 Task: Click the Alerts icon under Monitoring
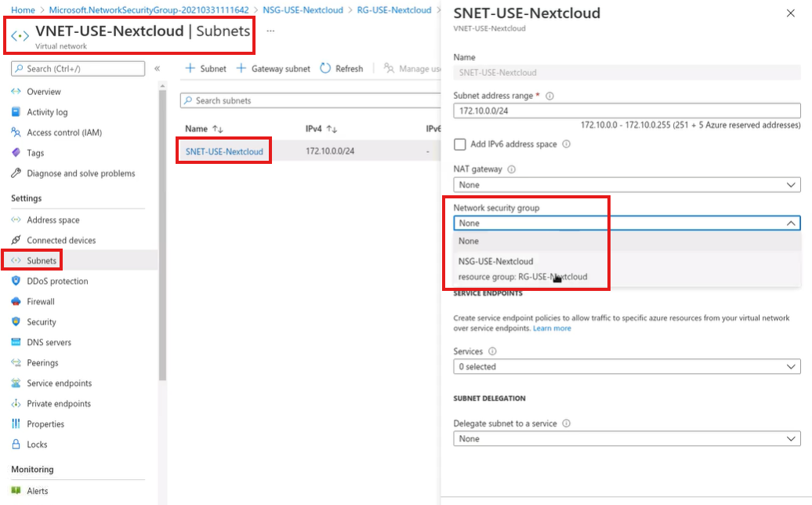[x=16, y=491]
